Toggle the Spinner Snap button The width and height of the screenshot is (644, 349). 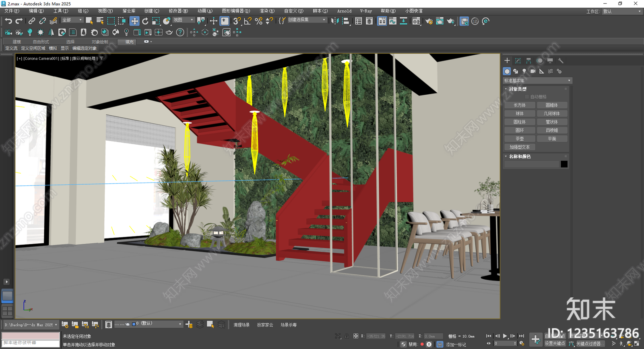coord(269,21)
